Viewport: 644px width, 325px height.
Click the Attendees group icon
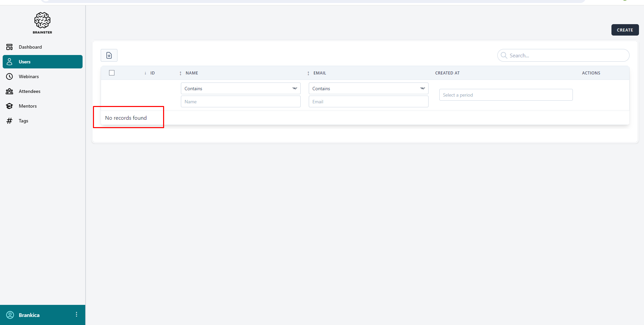[9, 91]
